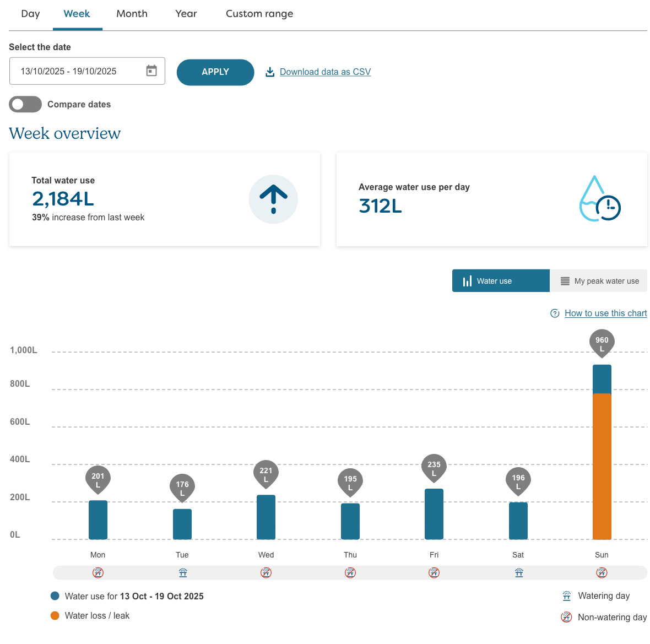Select the Water use view toggle
The image size is (650, 644).
[x=501, y=280]
